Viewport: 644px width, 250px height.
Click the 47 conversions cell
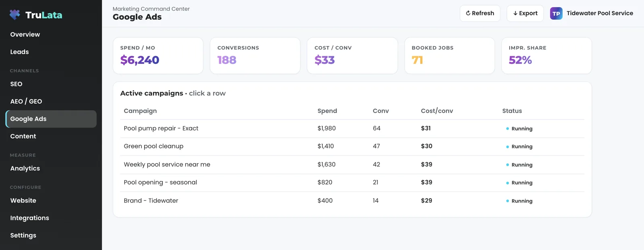[376, 146]
